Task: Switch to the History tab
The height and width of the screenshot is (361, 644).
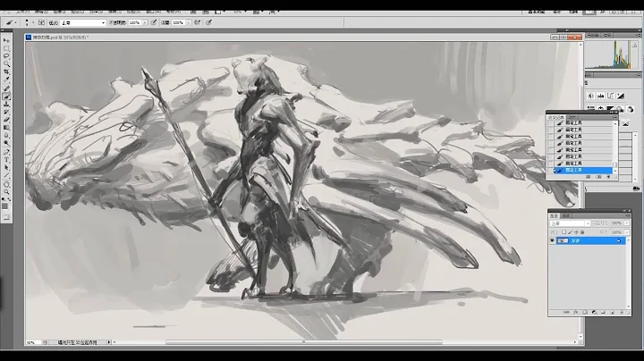Action: [556, 118]
